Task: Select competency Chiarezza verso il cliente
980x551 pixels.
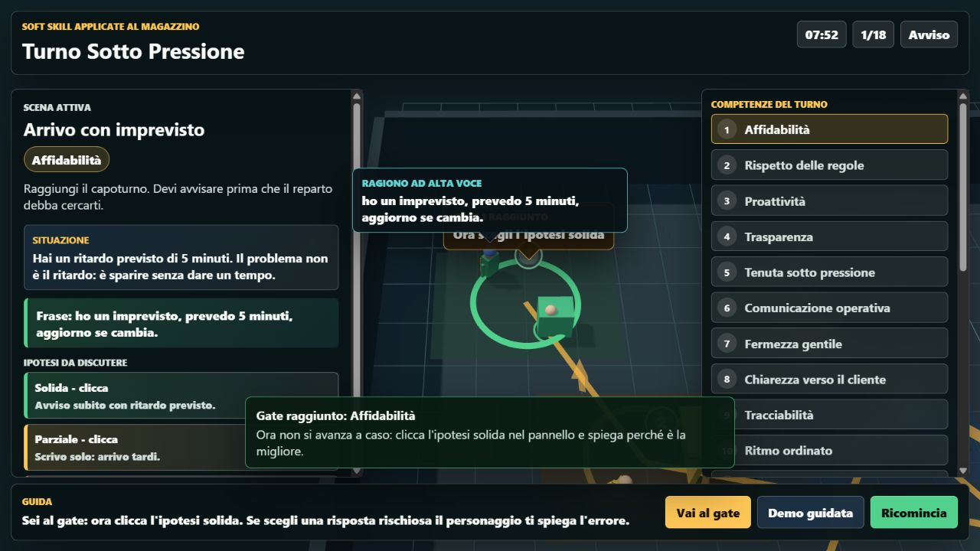Action: click(829, 379)
